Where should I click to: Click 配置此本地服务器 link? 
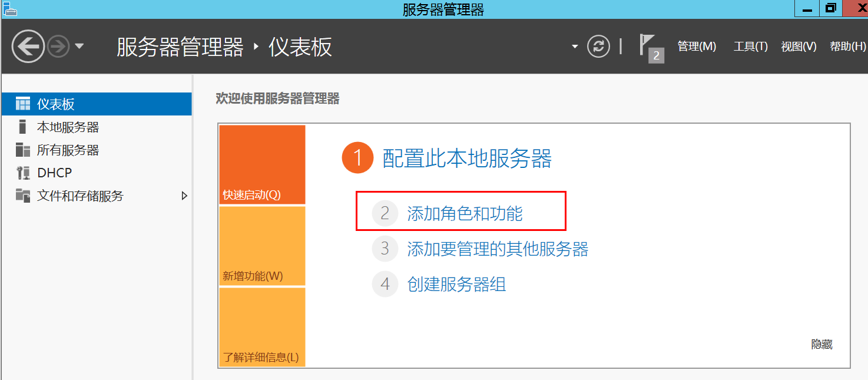467,158
